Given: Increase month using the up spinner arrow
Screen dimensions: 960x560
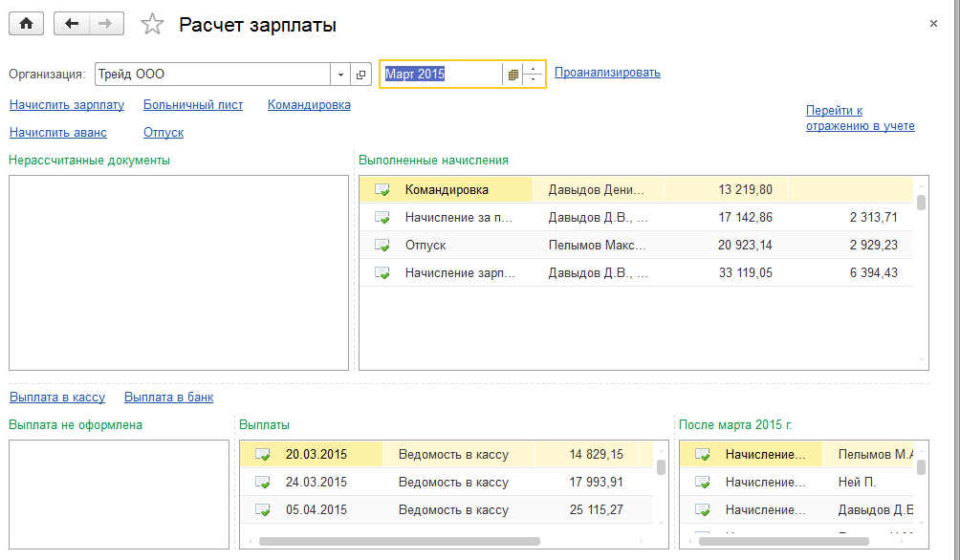Looking at the screenshot, I should tap(533, 68).
